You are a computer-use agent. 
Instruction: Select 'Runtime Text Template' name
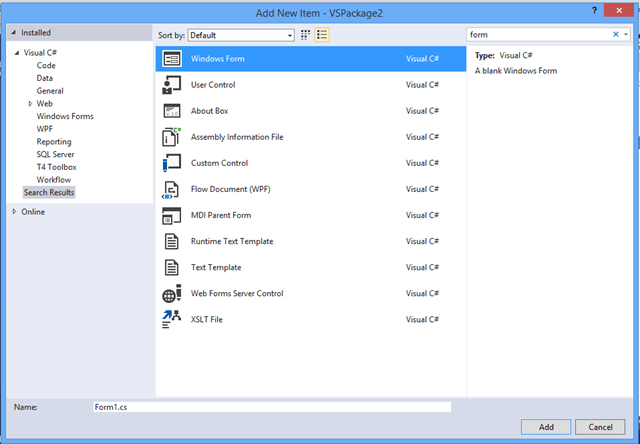coord(232,242)
